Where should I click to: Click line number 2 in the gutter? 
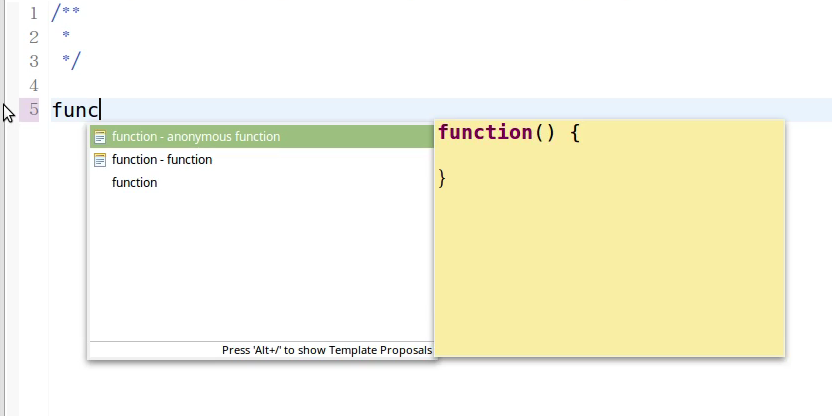coord(34,38)
